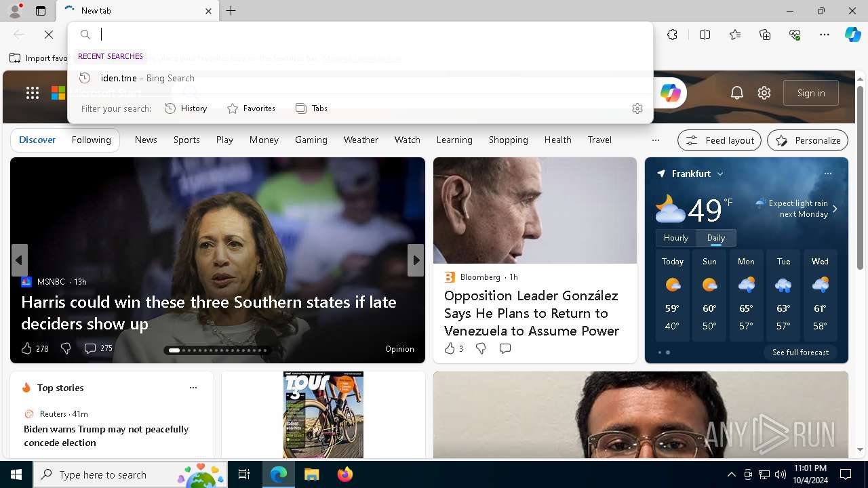Open the browser profile icon
This screenshot has width=868, height=488.
pyautogui.click(x=14, y=11)
